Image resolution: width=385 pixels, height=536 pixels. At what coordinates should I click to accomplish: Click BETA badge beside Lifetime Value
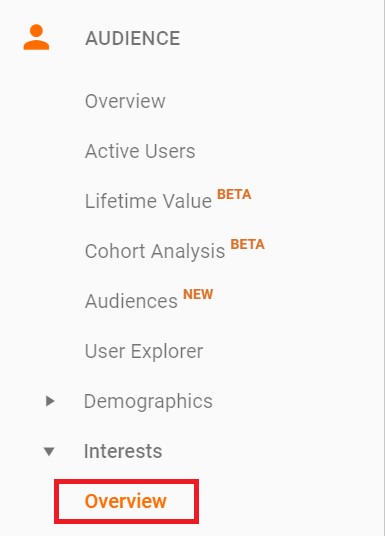click(234, 194)
